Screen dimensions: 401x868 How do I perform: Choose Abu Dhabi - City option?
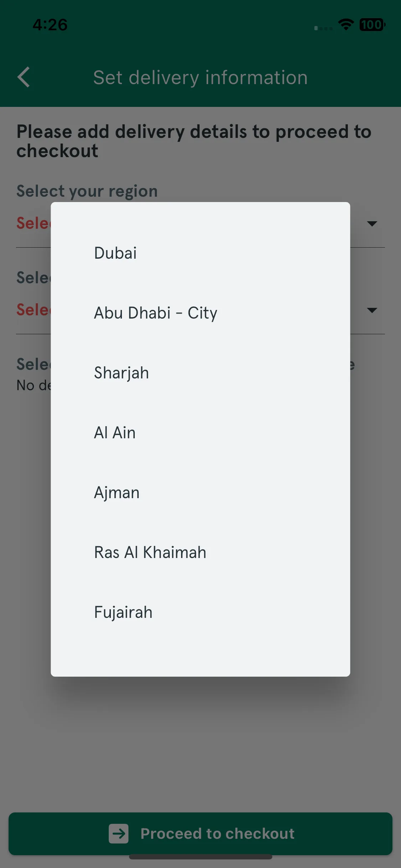pyautogui.click(x=200, y=313)
